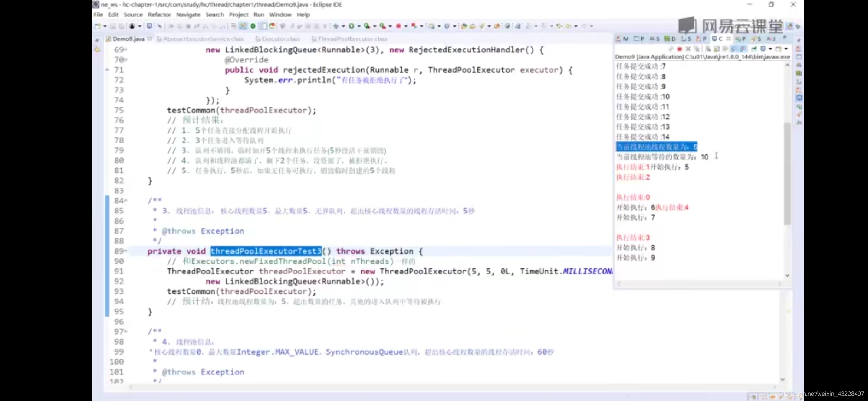
Task: Click the Open Perspective icon at top right
Action: point(789,26)
